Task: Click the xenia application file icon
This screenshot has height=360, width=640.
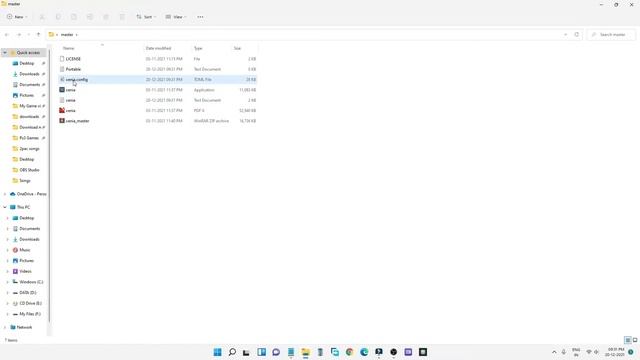Action: tap(62, 90)
